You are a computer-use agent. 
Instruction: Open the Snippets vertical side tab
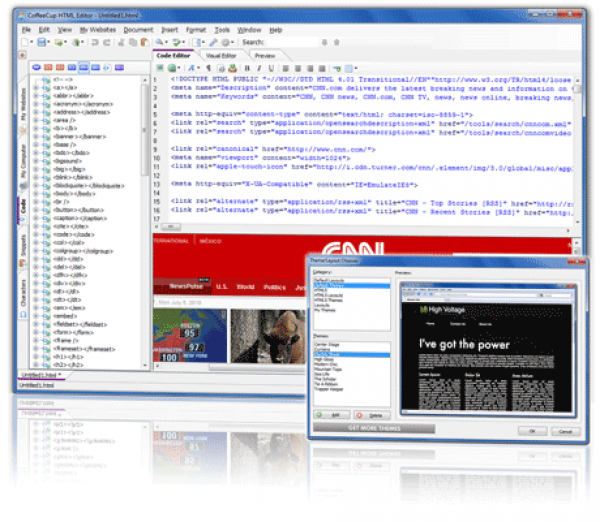[x=23, y=251]
